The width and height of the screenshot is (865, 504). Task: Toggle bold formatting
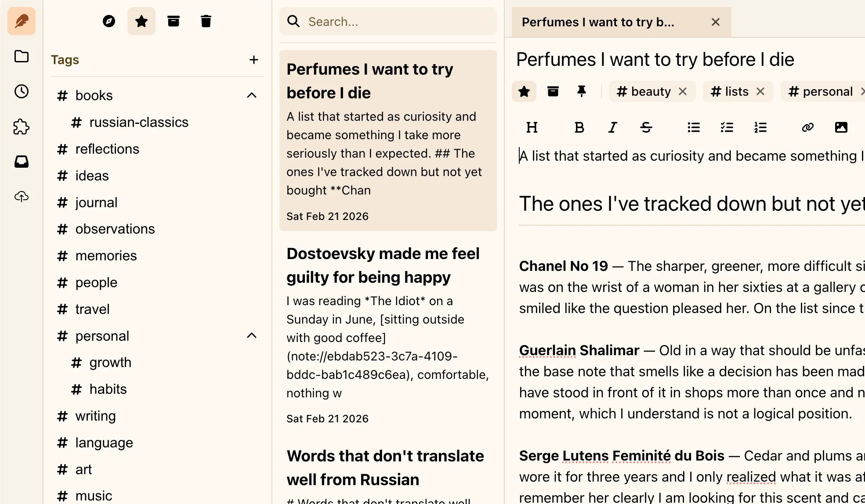[x=579, y=127]
